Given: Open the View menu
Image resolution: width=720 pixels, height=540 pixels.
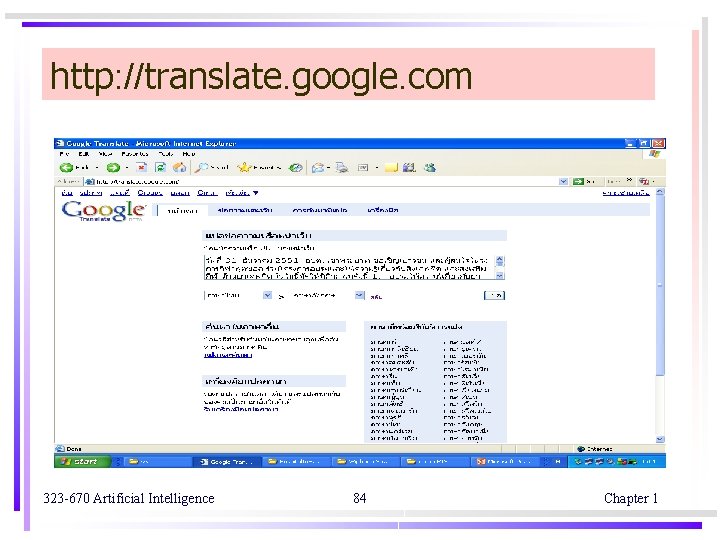Looking at the screenshot, I should (x=105, y=154).
